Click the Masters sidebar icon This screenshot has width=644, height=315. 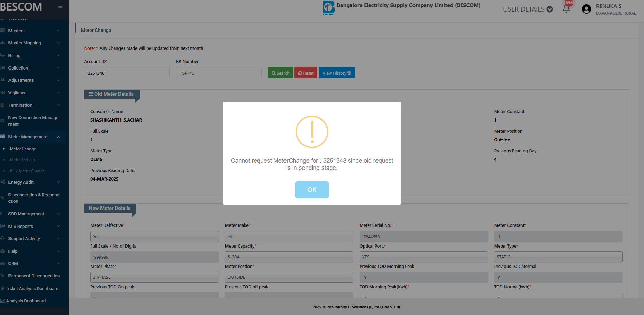pyautogui.click(x=3, y=31)
